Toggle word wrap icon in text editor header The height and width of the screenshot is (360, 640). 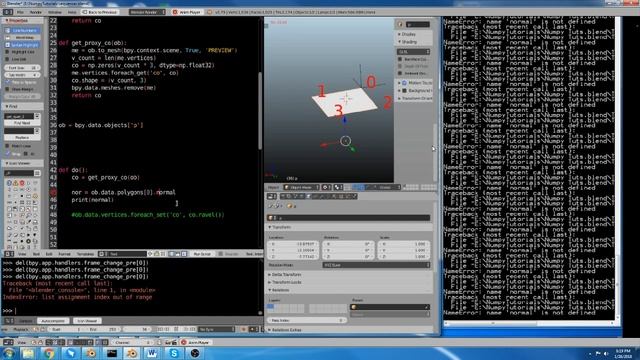(178, 254)
